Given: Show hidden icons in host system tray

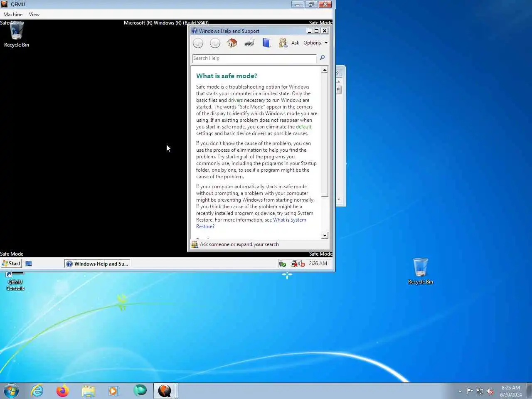Looking at the screenshot, I should [460, 391].
